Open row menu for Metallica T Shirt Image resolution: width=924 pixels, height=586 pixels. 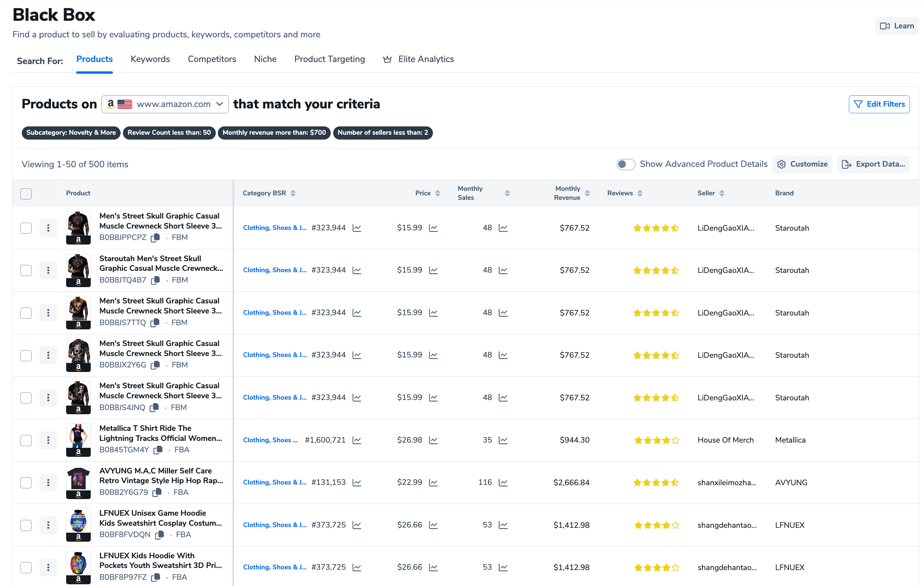tap(48, 440)
